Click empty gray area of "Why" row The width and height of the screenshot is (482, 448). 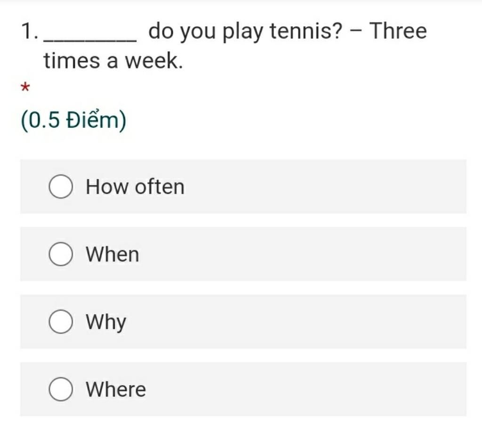click(307, 322)
